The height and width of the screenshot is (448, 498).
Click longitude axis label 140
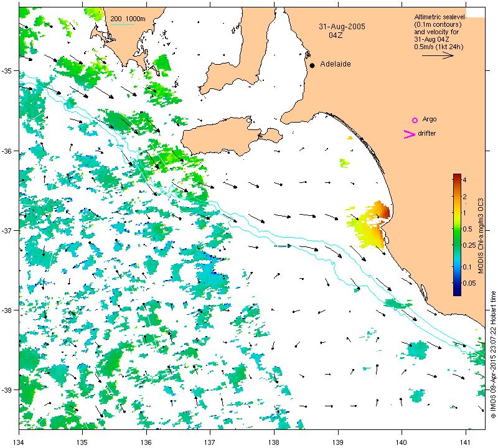point(402,442)
